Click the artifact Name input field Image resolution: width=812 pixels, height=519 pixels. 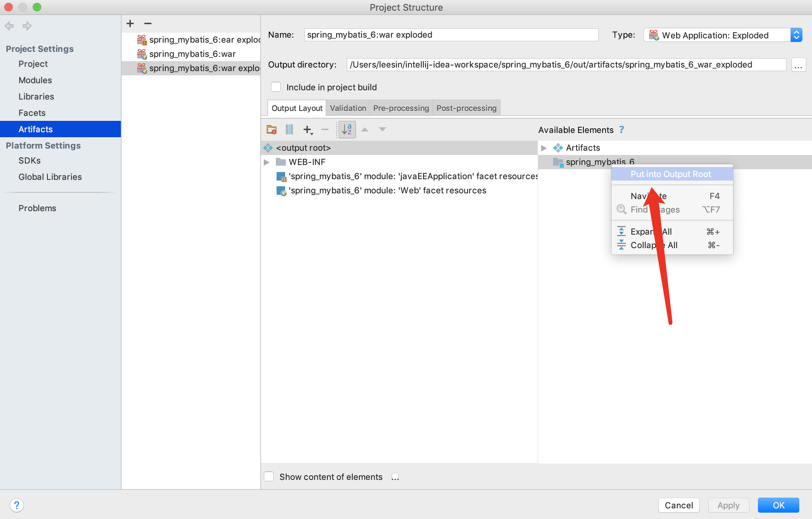pos(451,35)
